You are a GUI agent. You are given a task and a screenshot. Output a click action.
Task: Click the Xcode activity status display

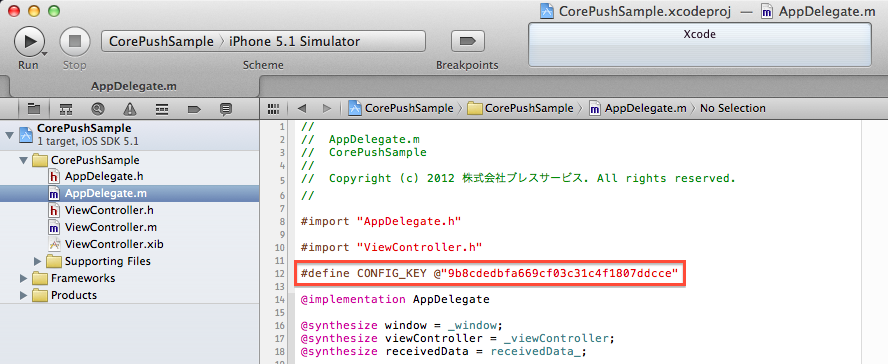(699, 45)
